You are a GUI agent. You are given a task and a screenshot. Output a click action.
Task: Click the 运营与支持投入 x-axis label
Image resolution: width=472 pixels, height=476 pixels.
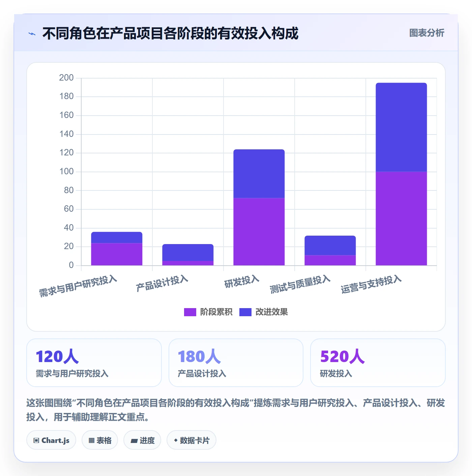click(x=371, y=284)
